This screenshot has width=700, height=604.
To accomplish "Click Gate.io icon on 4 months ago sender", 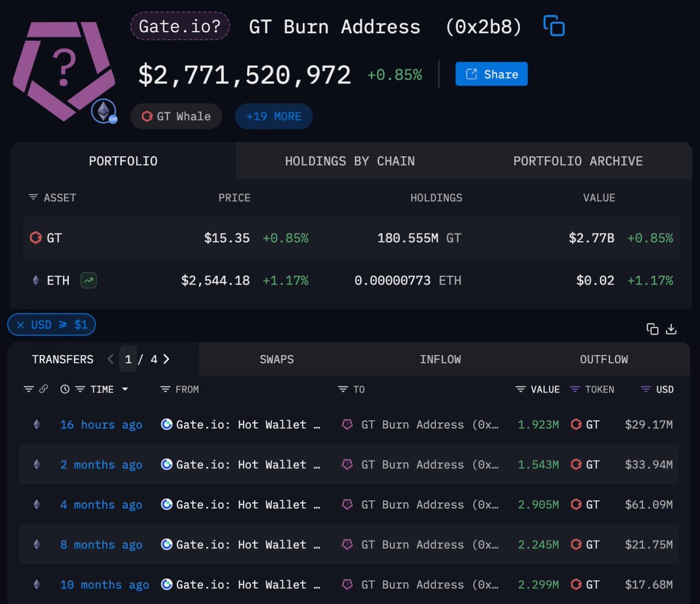I will (x=167, y=505).
